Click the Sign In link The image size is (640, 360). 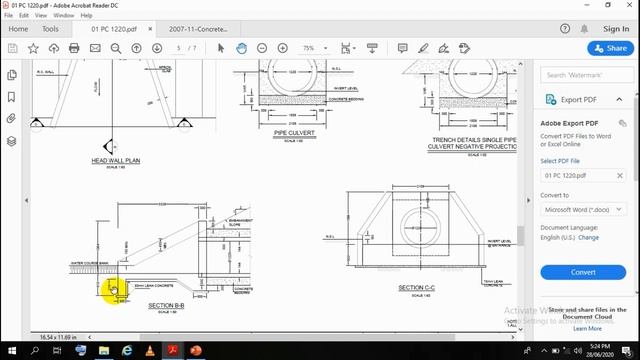616,29
